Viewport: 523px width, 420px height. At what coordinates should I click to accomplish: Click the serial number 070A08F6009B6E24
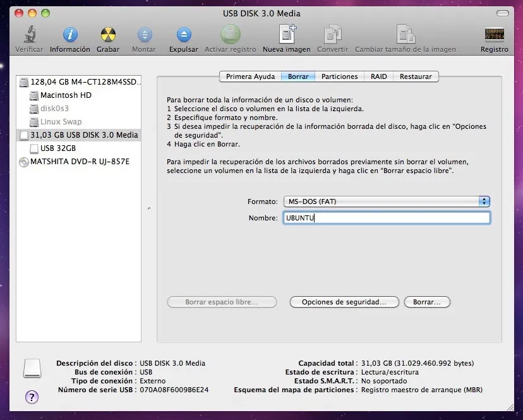pos(174,390)
